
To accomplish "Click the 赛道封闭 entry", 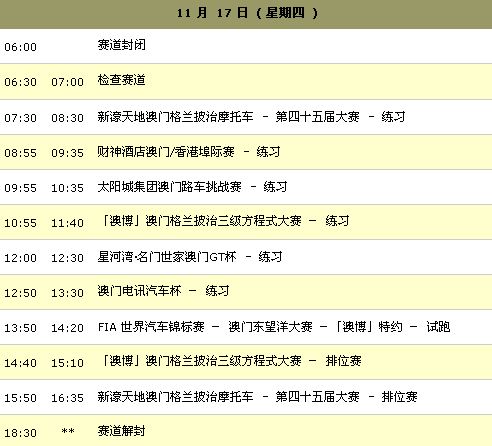I will [x=122, y=45].
